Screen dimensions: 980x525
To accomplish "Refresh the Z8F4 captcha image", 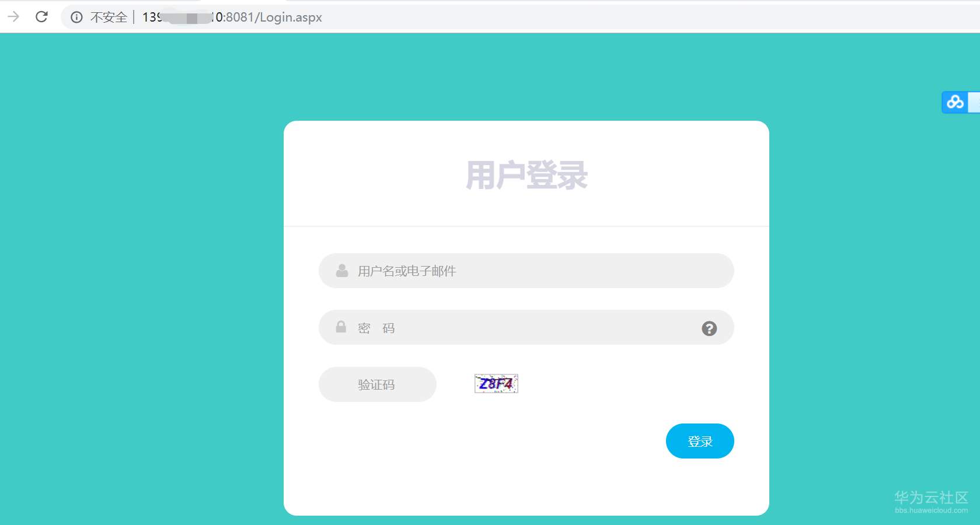I will 496,383.
